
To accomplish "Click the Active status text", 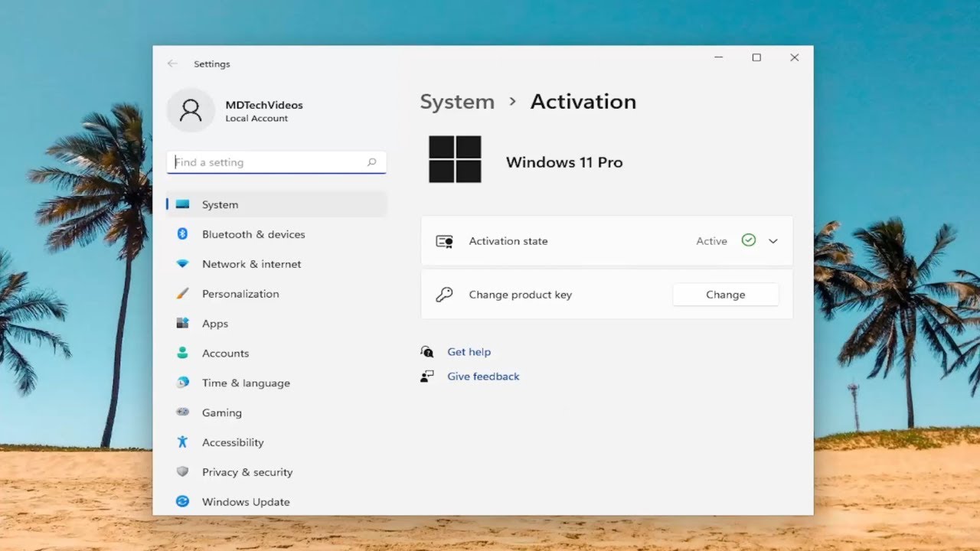I will (x=711, y=241).
